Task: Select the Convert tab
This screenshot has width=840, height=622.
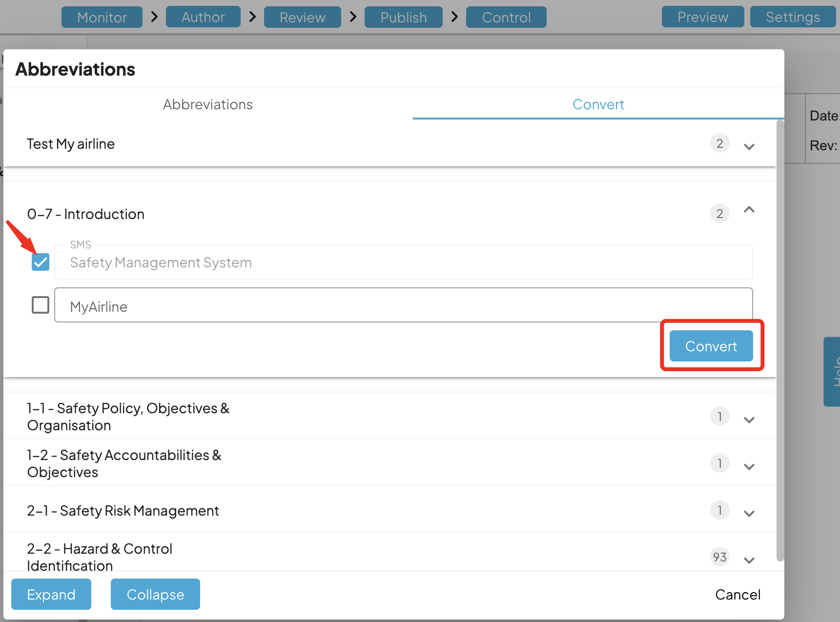Action: click(598, 104)
